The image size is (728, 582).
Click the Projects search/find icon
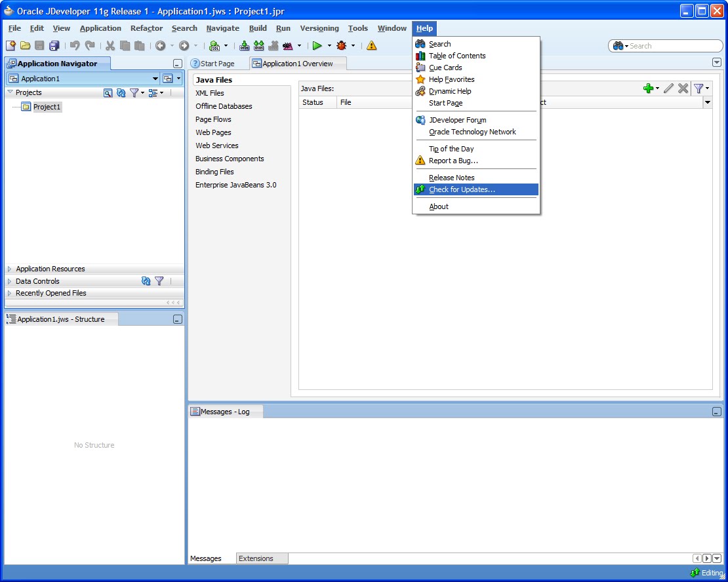pos(108,93)
